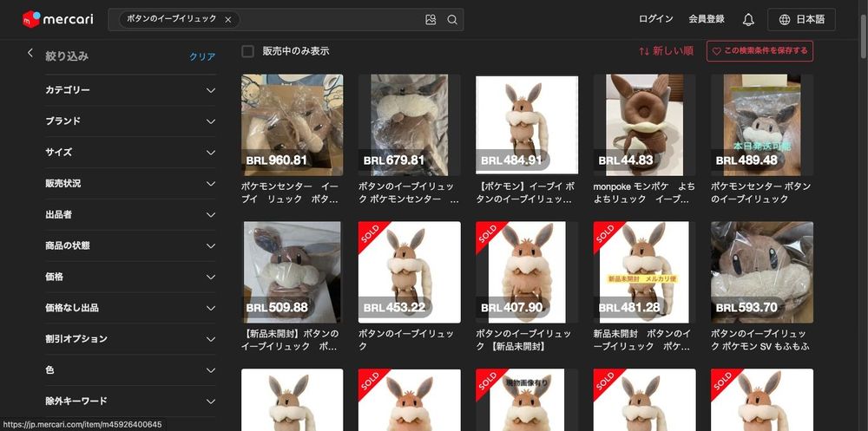Open sold item priced BRL 453.22
868x431 pixels.
(410, 272)
